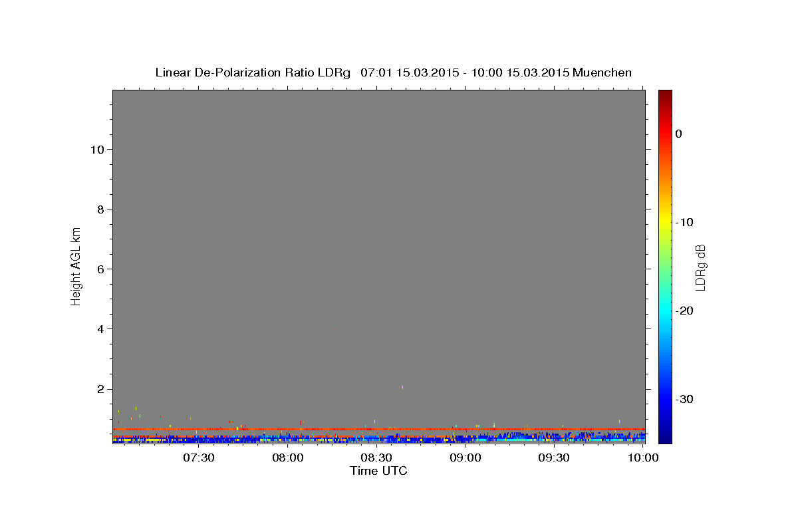Screen dimensions: 798x532
Task: Click the 07:30 time tick label
Action: point(199,458)
